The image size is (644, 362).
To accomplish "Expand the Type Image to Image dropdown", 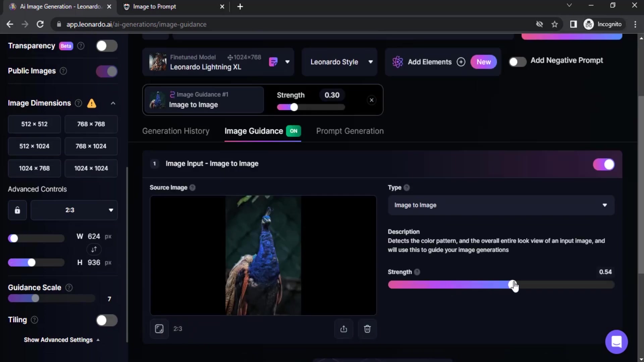I will (x=501, y=205).
